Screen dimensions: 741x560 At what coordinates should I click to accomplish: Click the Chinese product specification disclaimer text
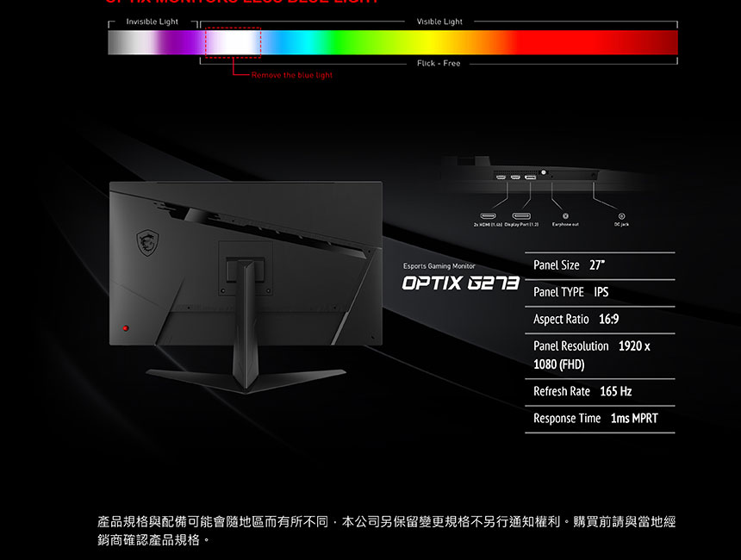point(387,531)
